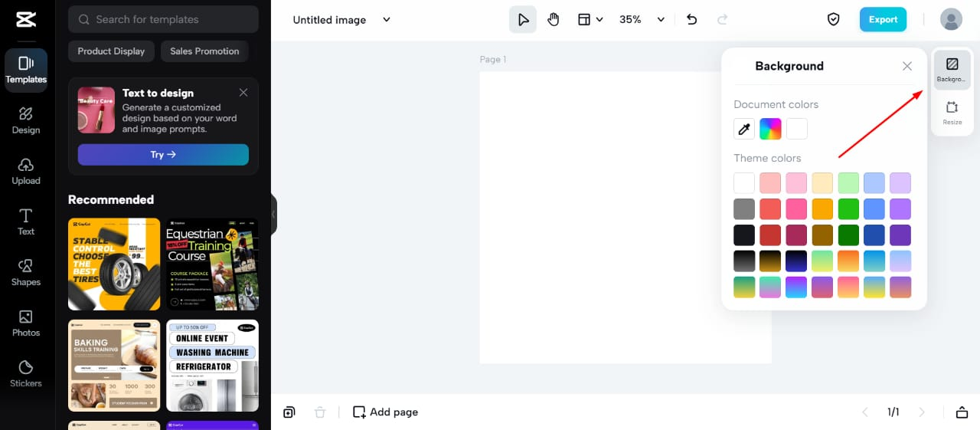Go to the next page arrow
The height and width of the screenshot is (430, 980).
922,412
